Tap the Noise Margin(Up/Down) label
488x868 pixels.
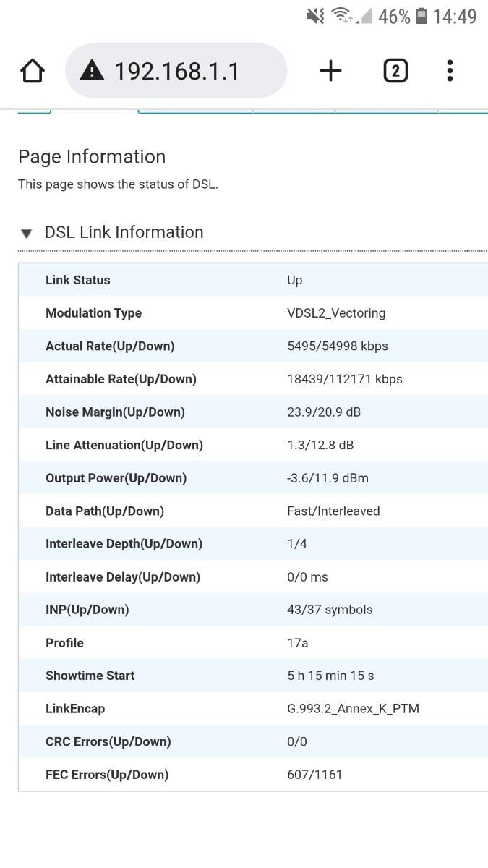115,412
